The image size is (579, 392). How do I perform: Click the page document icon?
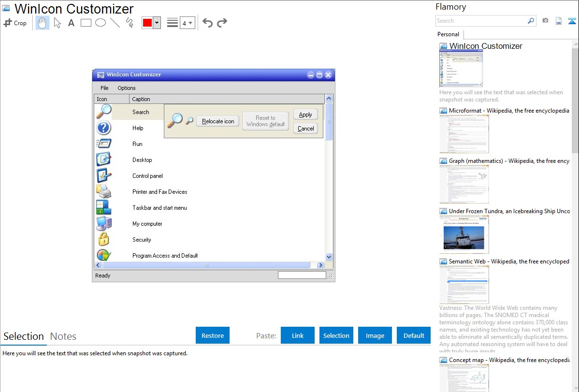click(x=559, y=21)
